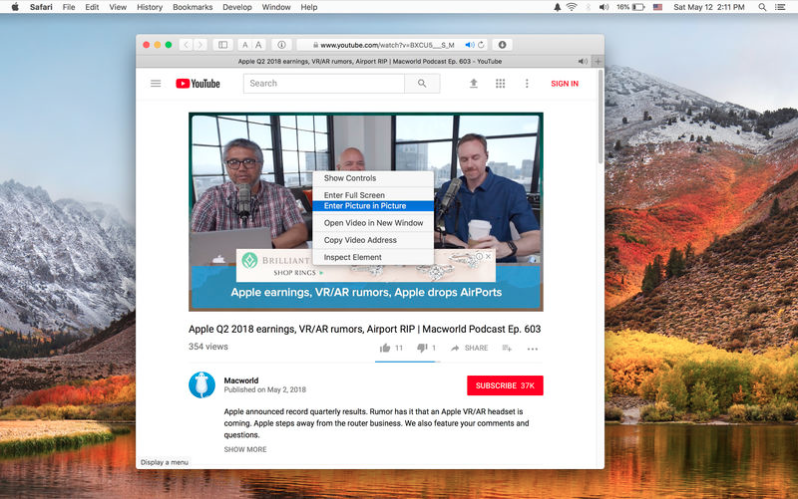Open Notification Center list icon
This screenshot has width=798, height=499.
click(780, 7)
